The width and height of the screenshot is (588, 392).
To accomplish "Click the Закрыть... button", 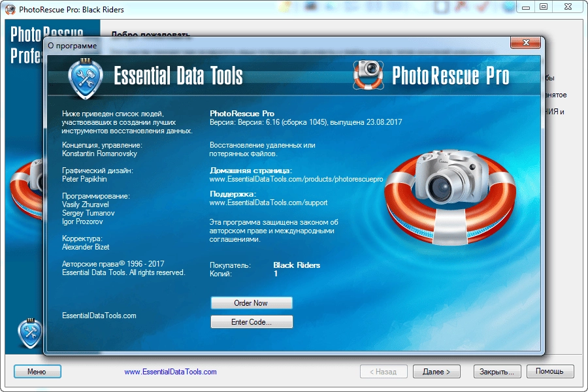I will [x=497, y=371].
